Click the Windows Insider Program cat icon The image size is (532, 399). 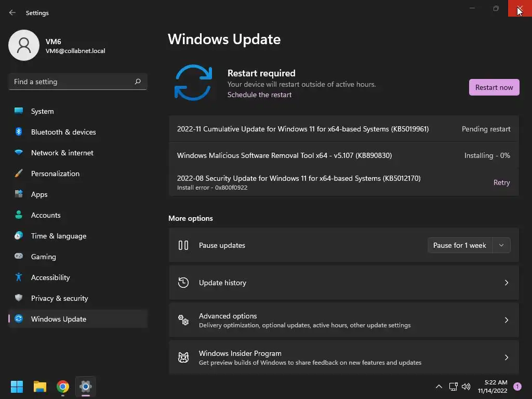183,357
